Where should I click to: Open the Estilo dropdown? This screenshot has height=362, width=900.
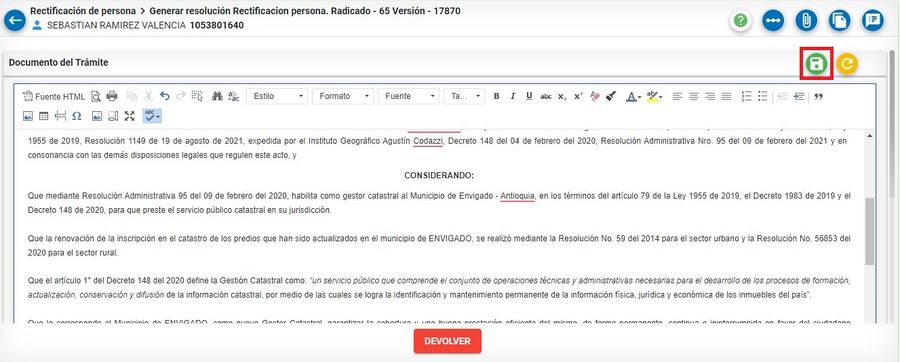277,96
